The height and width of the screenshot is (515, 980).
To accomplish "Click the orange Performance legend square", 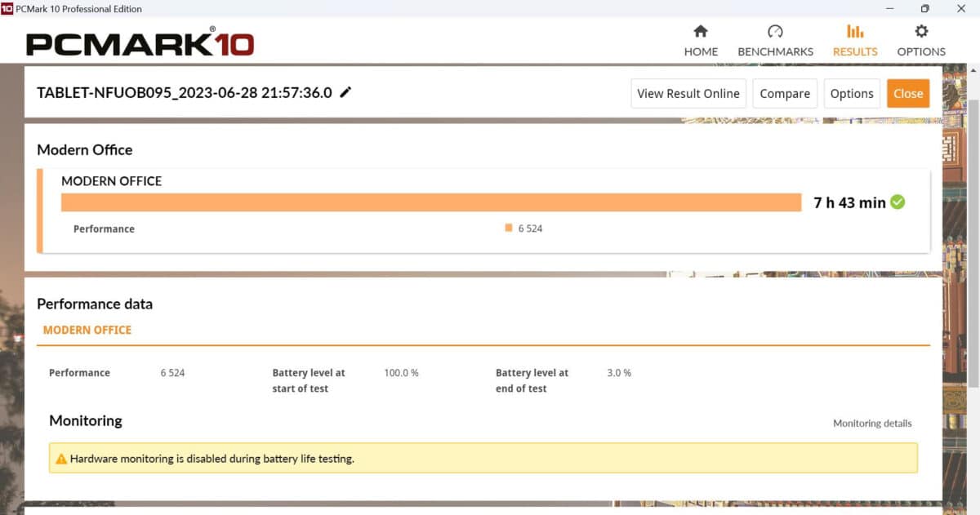I will pyautogui.click(x=509, y=229).
